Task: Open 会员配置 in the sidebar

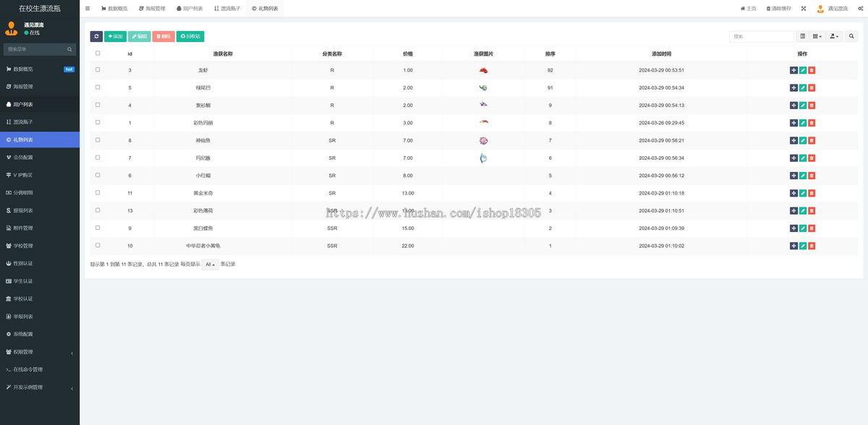Action: [x=40, y=158]
